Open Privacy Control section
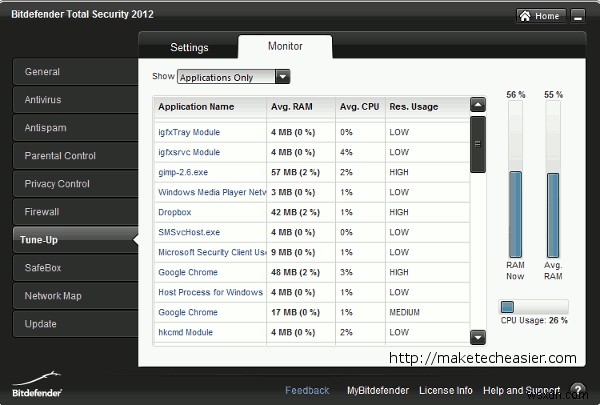 (x=75, y=184)
